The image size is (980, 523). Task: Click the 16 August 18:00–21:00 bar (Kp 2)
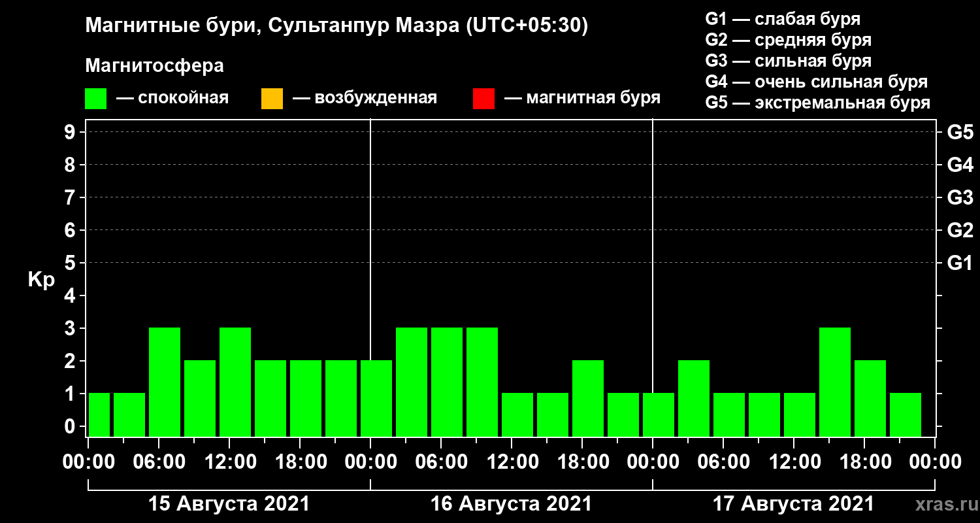pos(588,398)
